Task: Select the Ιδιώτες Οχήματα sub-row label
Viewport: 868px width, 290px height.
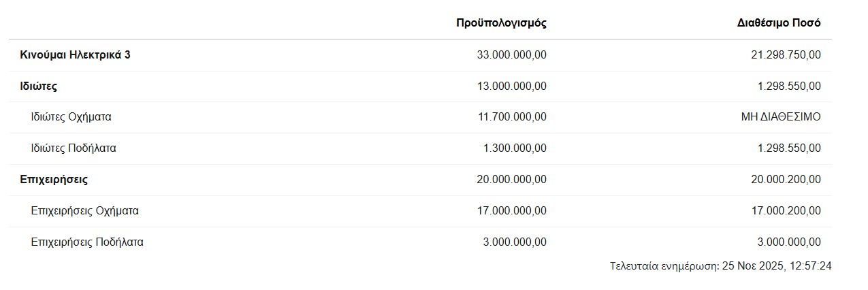Action: (71, 117)
